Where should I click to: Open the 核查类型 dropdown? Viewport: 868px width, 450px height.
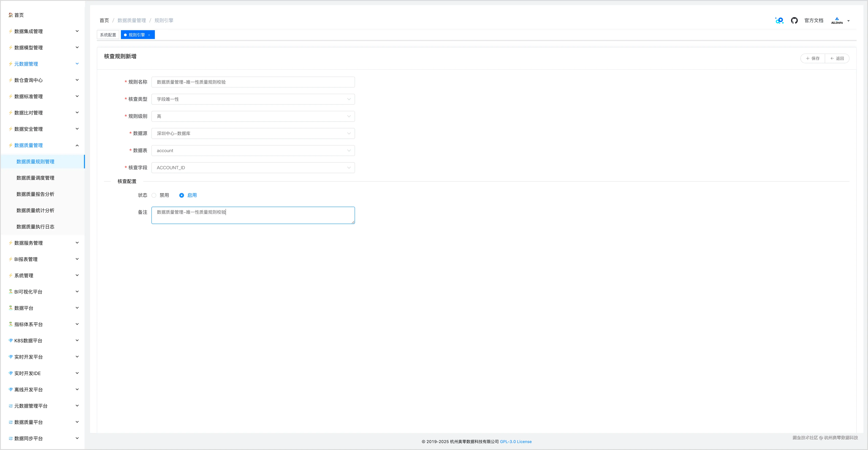253,99
